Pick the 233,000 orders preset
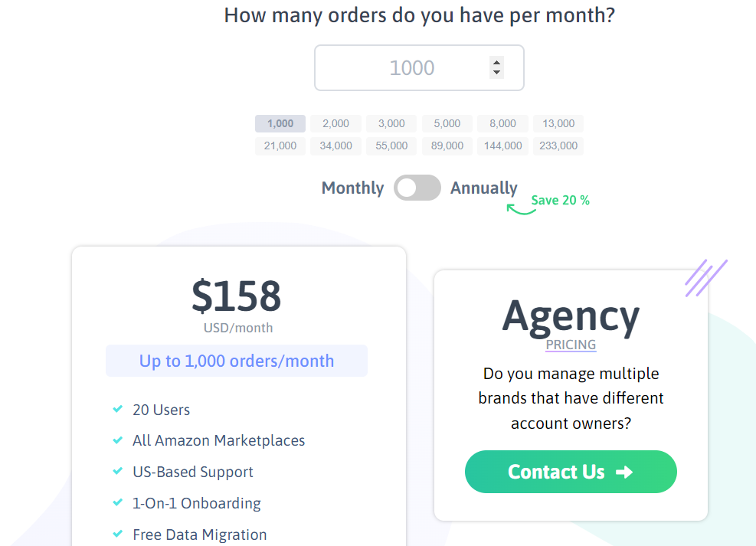Screen dimensions: 756x546 (558, 145)
